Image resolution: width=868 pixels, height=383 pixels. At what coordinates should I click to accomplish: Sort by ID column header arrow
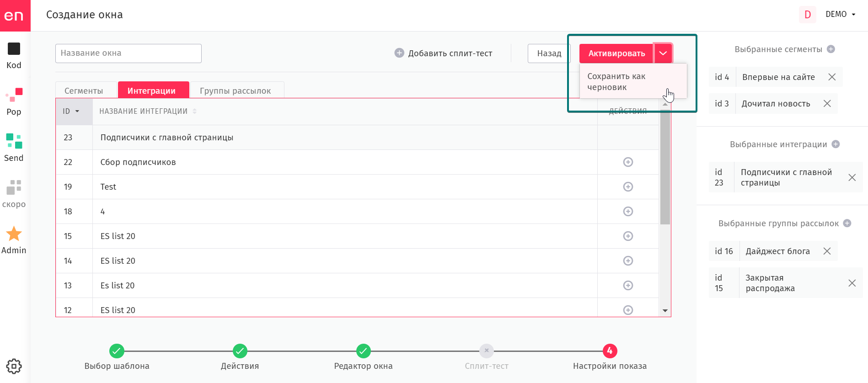tap(77, 112)
